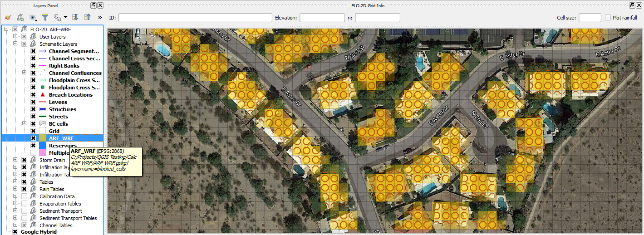Collapse the Schematic Layers group
Screen dimensions: 644x235
(x=15, y=44)
